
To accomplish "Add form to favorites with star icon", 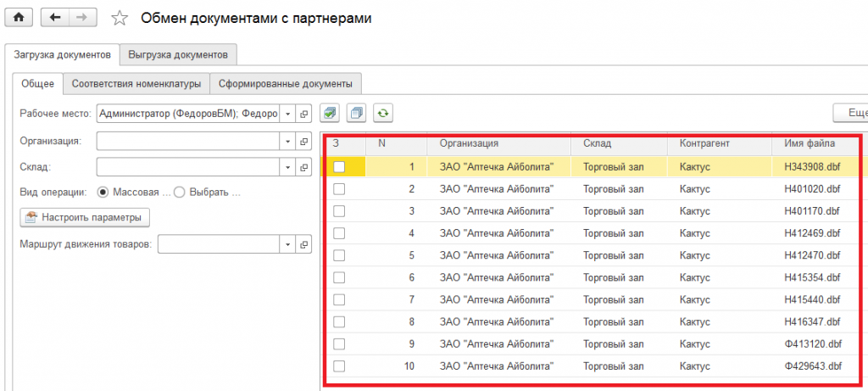I will pos(119,19).
